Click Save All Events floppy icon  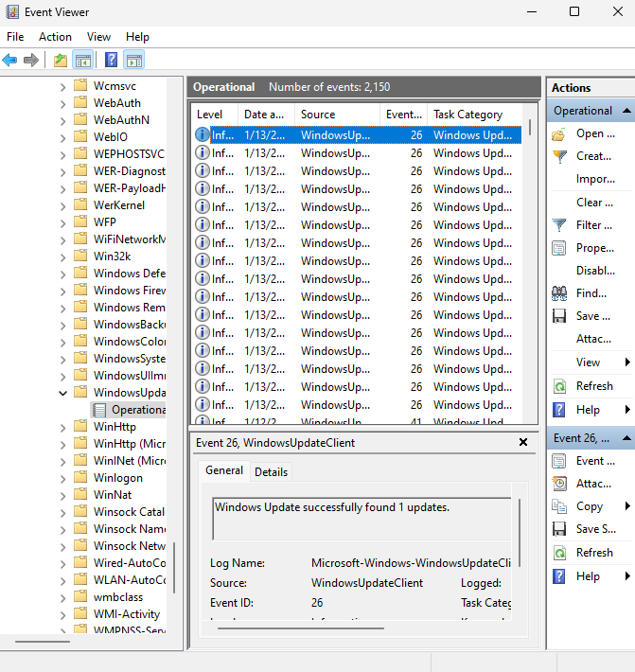(x=559, y=316)
